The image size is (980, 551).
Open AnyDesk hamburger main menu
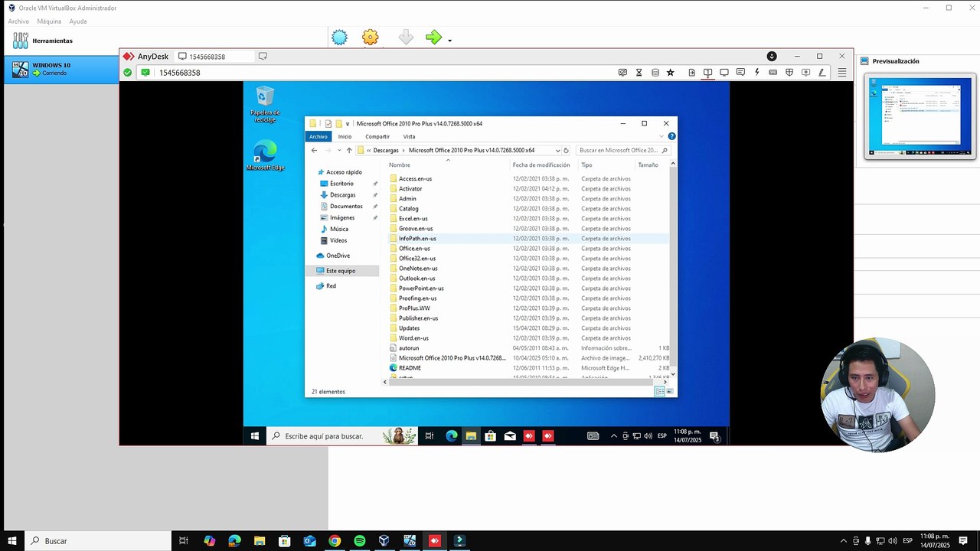tap(842, 73)
